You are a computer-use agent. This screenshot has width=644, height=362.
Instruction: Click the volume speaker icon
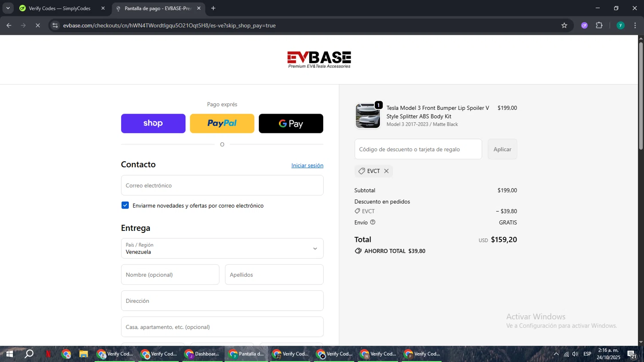tap(575, 354)
